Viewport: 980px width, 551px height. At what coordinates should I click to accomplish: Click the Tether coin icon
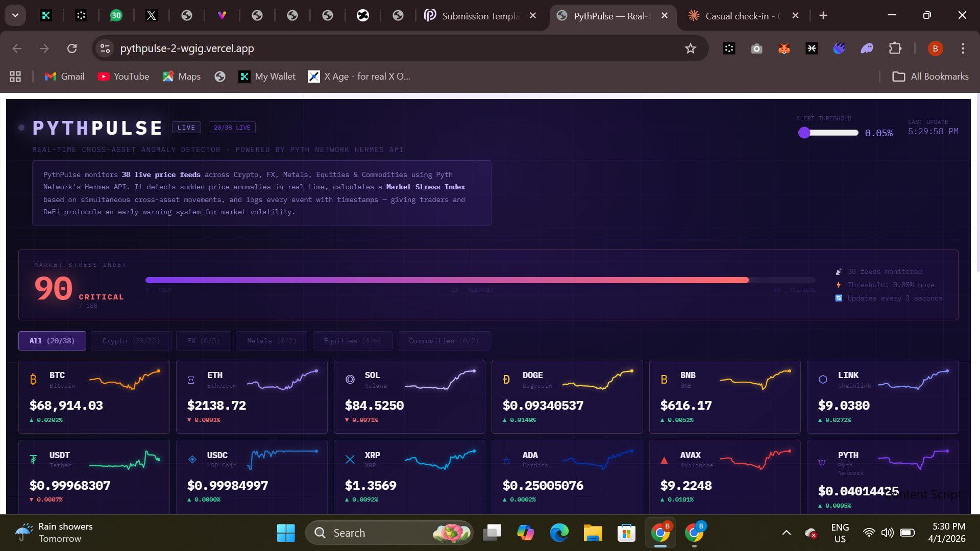pos(33,459)
